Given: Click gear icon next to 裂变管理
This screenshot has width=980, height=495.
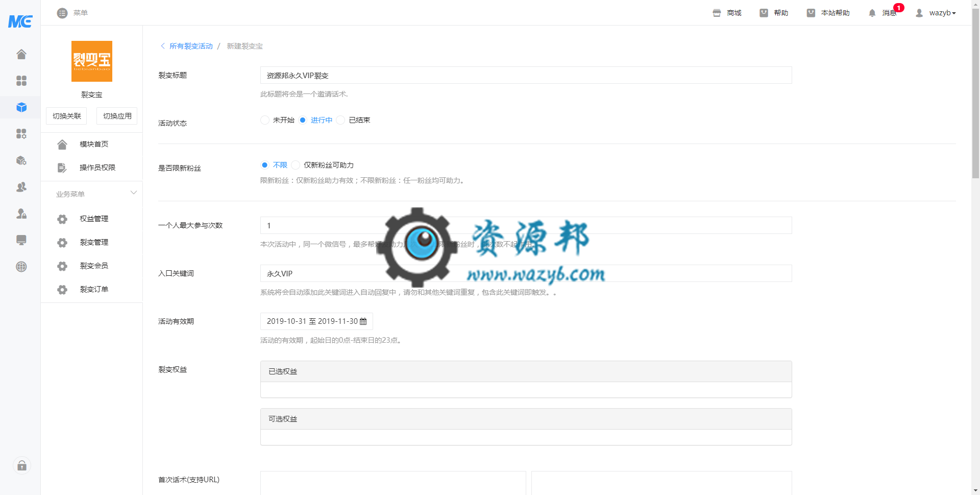Looking at the screenshot, I should point(62,242).
